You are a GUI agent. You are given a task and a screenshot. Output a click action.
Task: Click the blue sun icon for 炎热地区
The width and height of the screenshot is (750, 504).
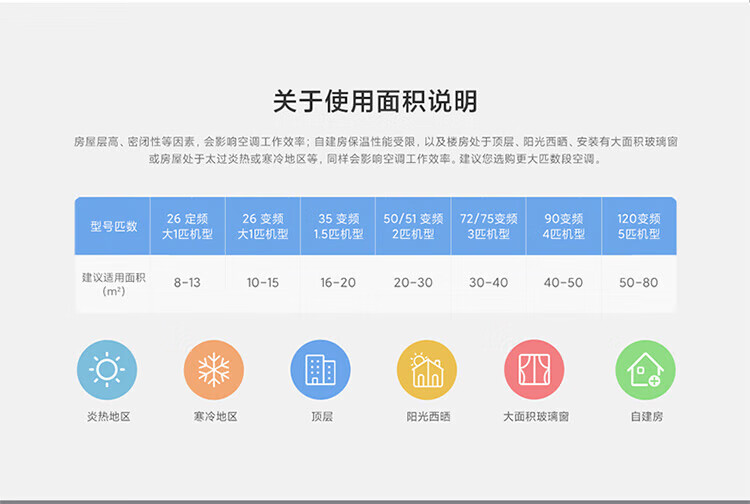tap(106, 370)
